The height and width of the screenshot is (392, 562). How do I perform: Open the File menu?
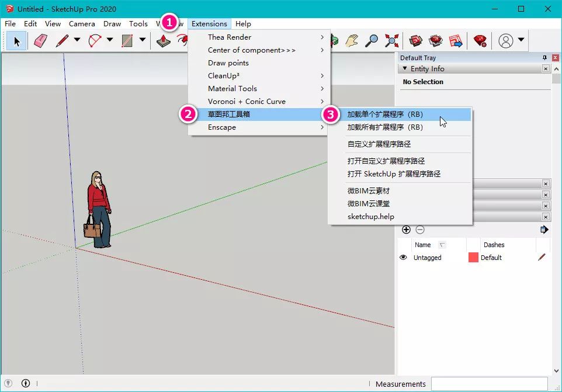(10, 23)
